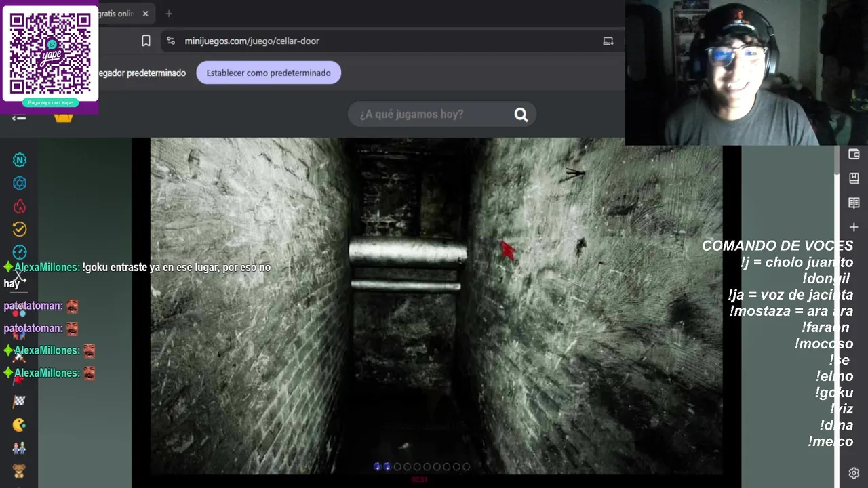Click the black arrow drawn on the wall
Screen dimensions: 868x488
pos(574,174)
